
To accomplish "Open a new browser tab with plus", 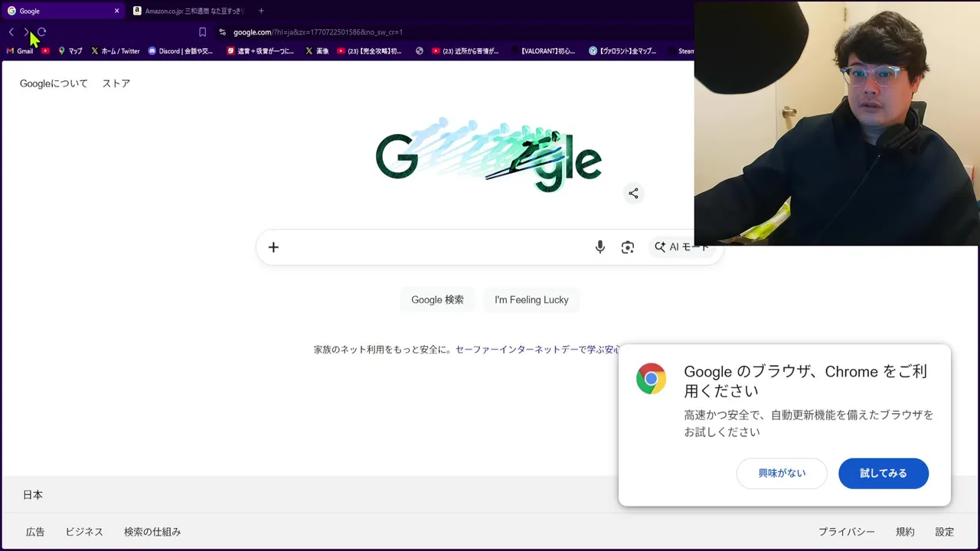I will (x=261, y=11).
